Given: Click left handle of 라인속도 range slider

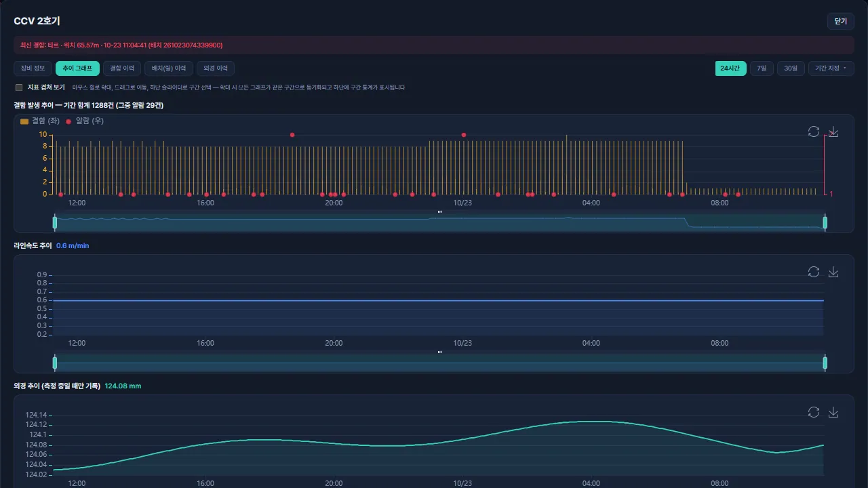Looking at the screenshot, I should [x=55, y=363].
